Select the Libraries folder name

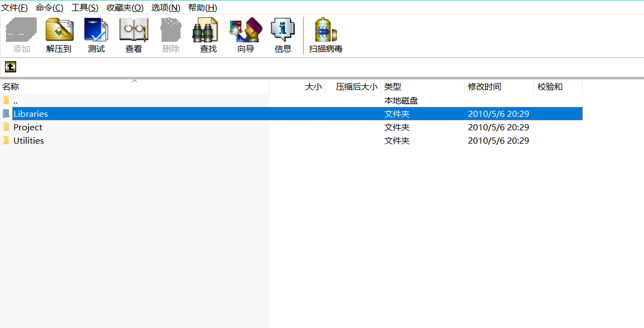pyautogui.click(x=31, y=114)
